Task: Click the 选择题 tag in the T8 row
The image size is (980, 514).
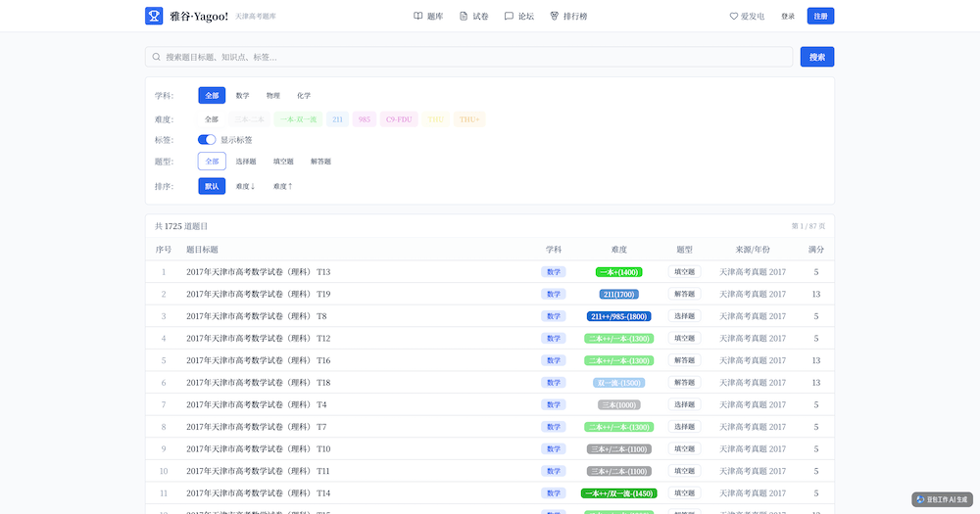Action: pos(684,316)
